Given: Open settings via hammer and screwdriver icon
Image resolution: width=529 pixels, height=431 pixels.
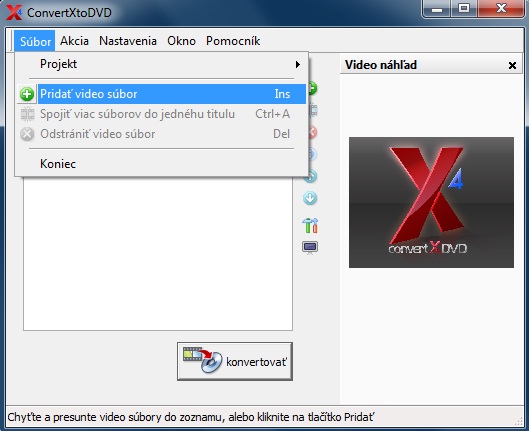Looking at the screenshot, I should point(310,225).
